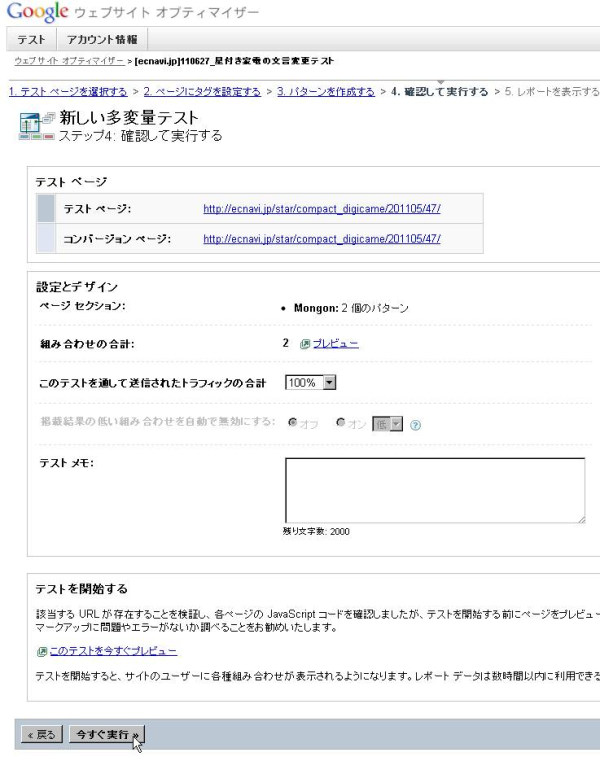Viewport: 600px width, 761px height.
Task: Click the Mongon: 2 個のパターン text
Action: pos(351,308)
